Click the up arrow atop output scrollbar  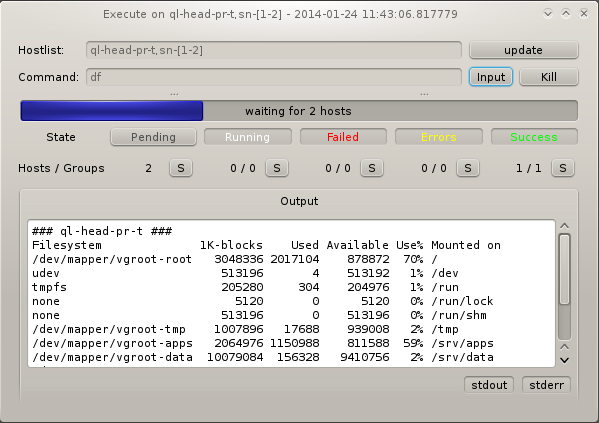pyautogui.click(x=565, y=226)
